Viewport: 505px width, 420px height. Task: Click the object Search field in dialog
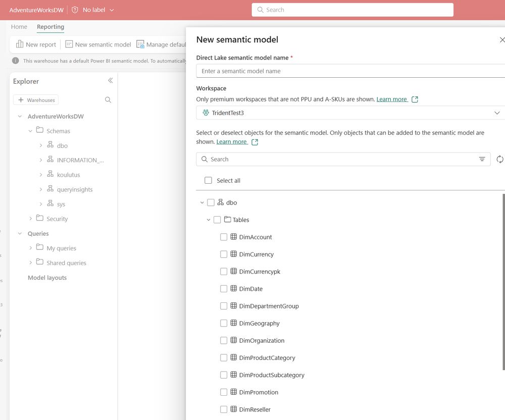coord(343,160)
